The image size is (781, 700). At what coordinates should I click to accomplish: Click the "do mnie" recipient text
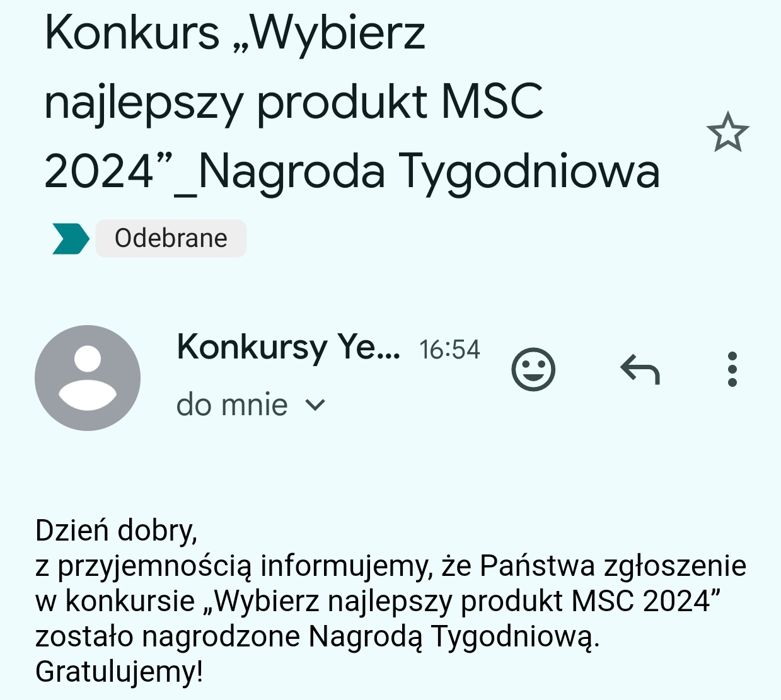pos(232,405)
